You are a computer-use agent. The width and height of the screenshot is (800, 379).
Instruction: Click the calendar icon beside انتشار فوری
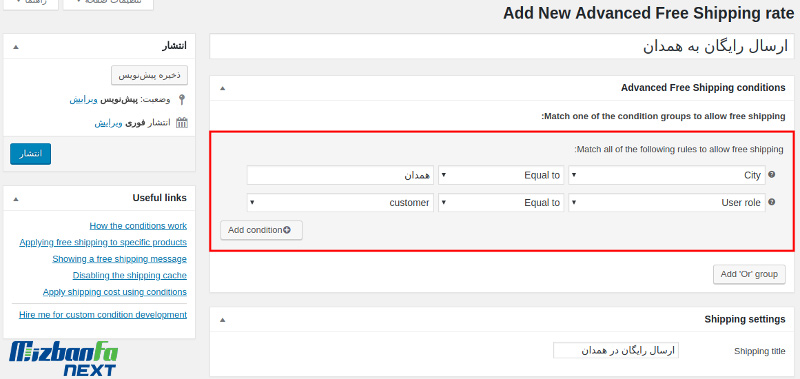[x=182, y=123]
